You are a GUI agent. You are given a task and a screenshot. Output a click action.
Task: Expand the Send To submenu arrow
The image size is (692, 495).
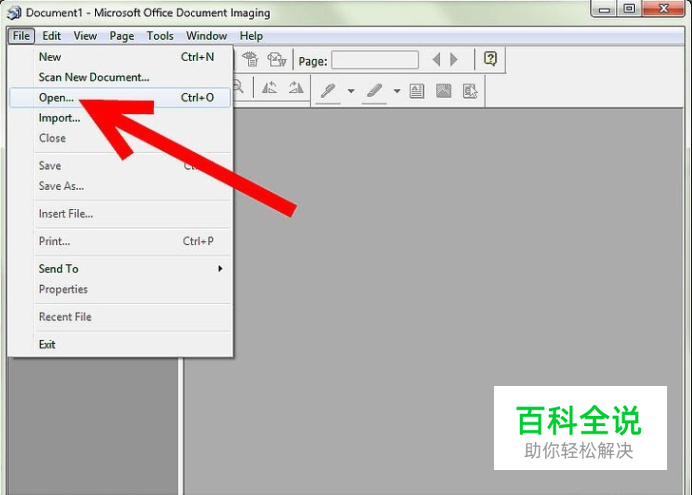point(220,269)
